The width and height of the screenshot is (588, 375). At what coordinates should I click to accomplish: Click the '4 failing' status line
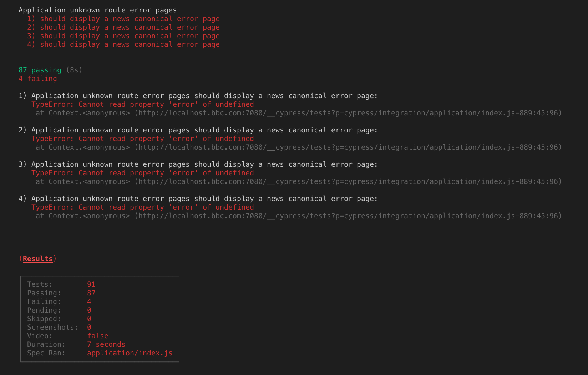coord(37,79)
